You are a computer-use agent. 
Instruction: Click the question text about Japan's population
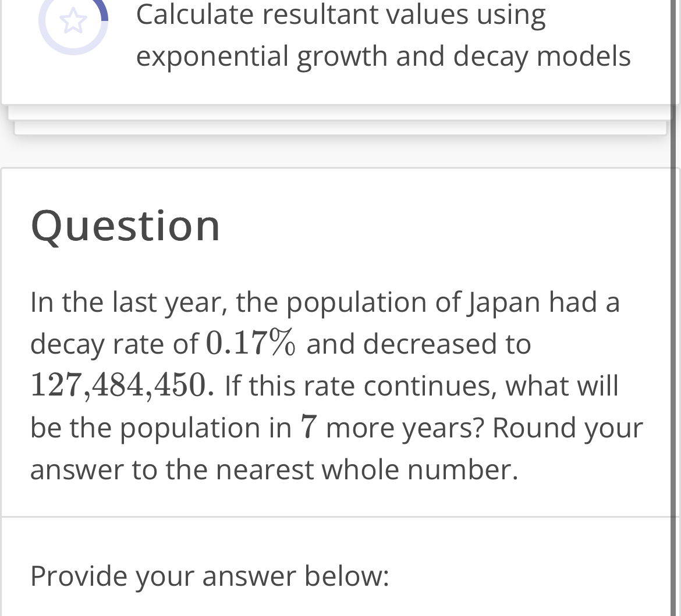tap(336, 385)
